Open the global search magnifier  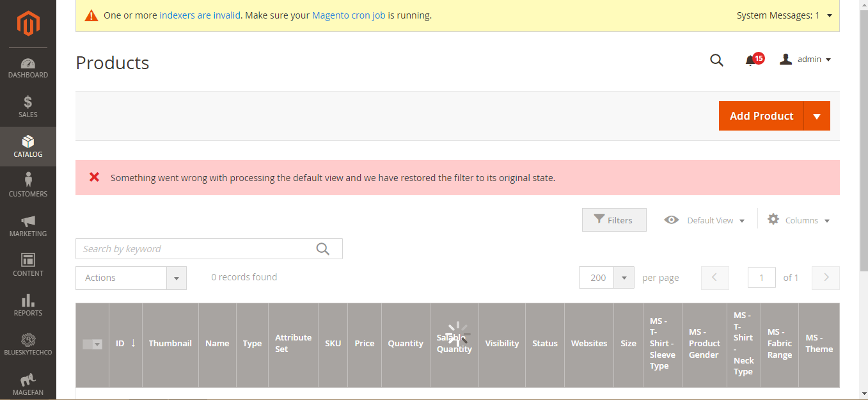716,60
